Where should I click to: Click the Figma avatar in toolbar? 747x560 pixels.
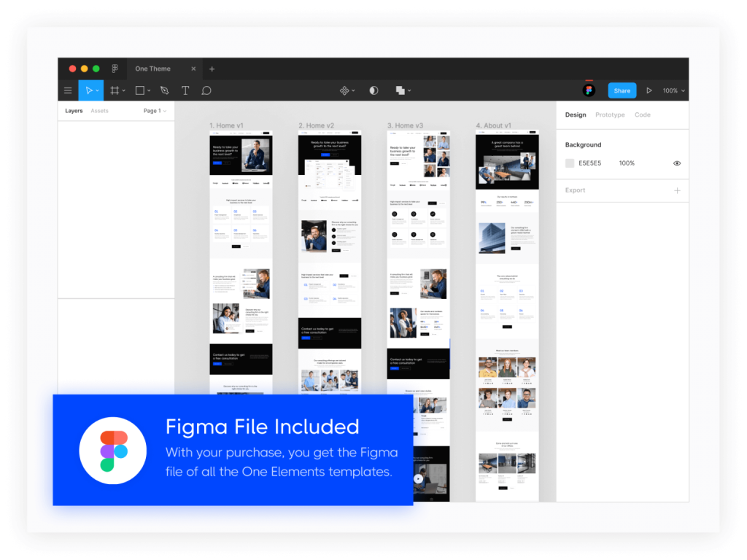pos(589,90)
